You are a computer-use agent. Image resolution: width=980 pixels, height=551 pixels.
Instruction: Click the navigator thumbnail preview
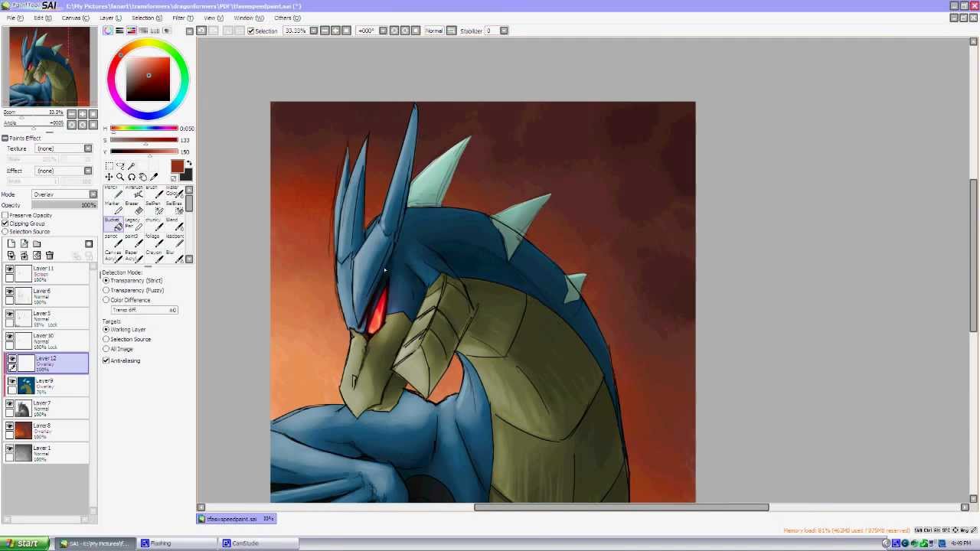coord(48,67)
